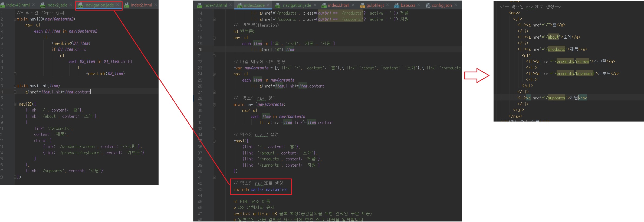
Task: Fold the '+navi([' block at line 35
Action: (214, 141)
